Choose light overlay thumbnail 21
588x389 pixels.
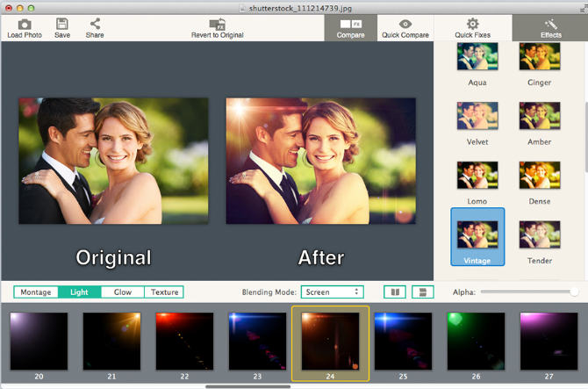point(111,341)
